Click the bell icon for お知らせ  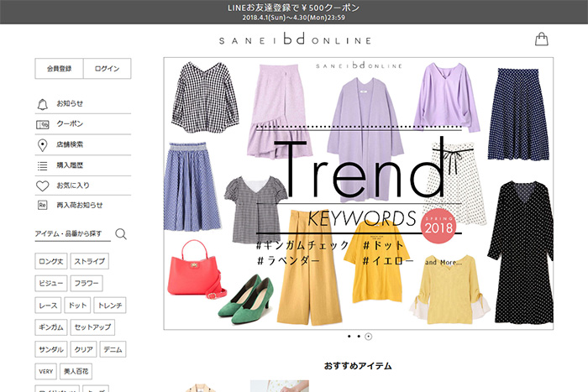(42, 104)
